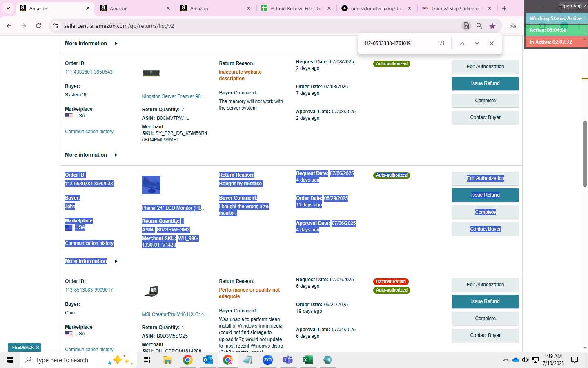Open Outlook from taskbar
Viewport: 588px width, 368px height.
(x=208, y=360)
